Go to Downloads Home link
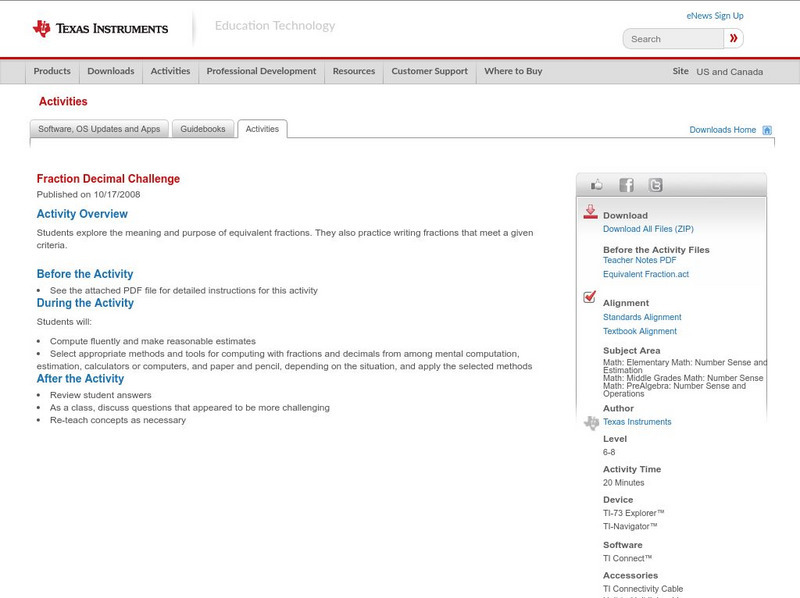This screenshot has width=800, height=598. coord(722,130)
